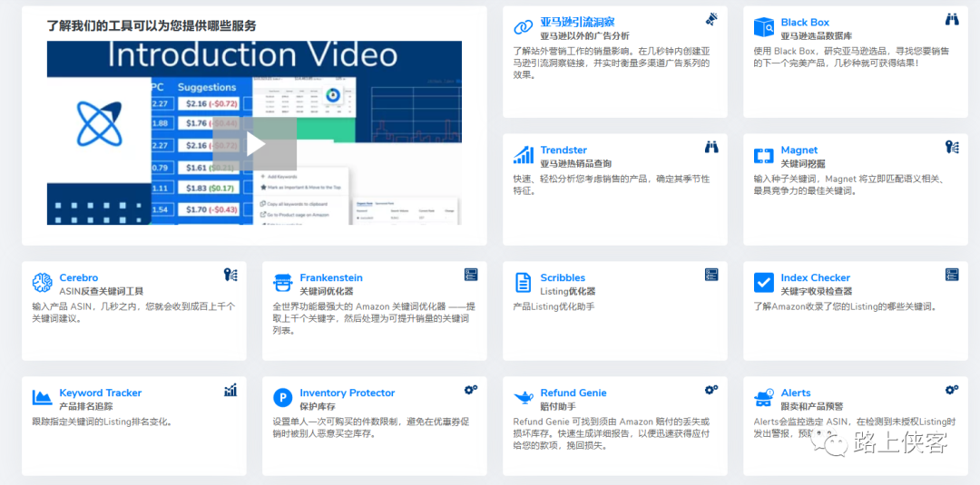980x485 pixels.
Task: Click the binoculars icon on Black Box card
Action: 951,19
